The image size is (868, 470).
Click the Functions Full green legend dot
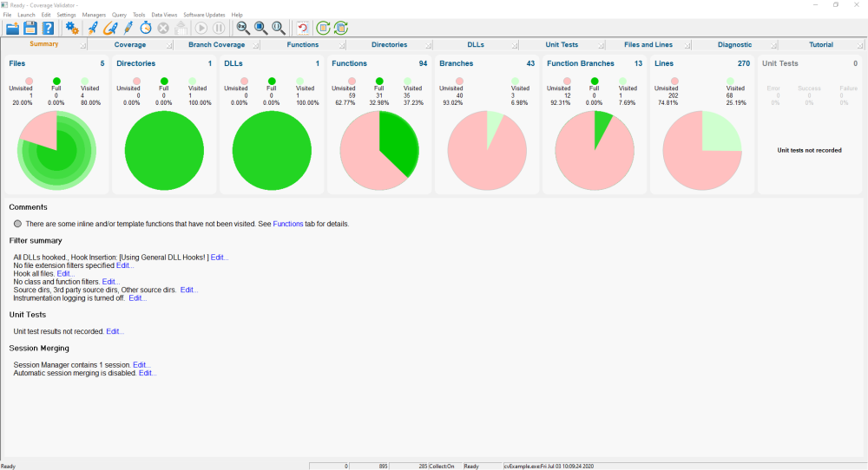coord(379,82)
